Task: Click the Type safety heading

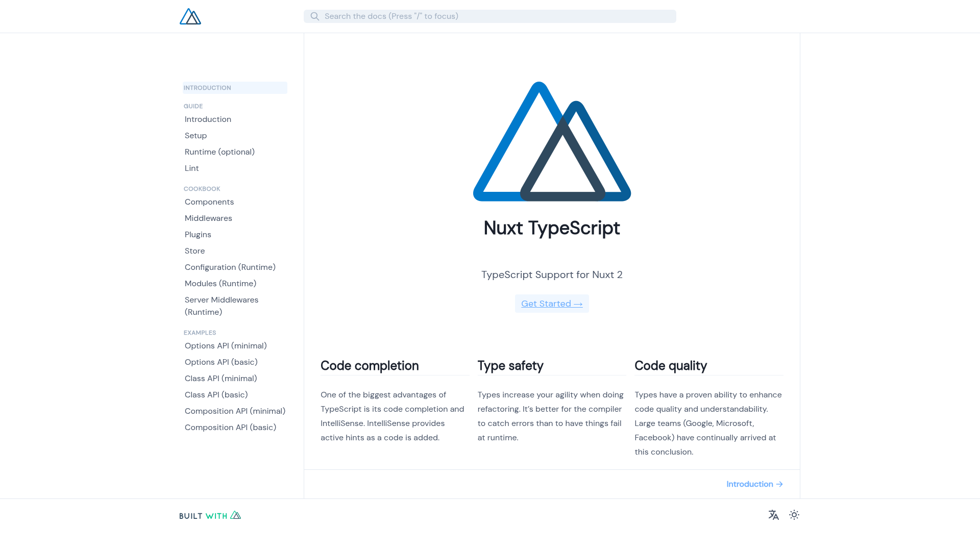Action: [510, 366]
